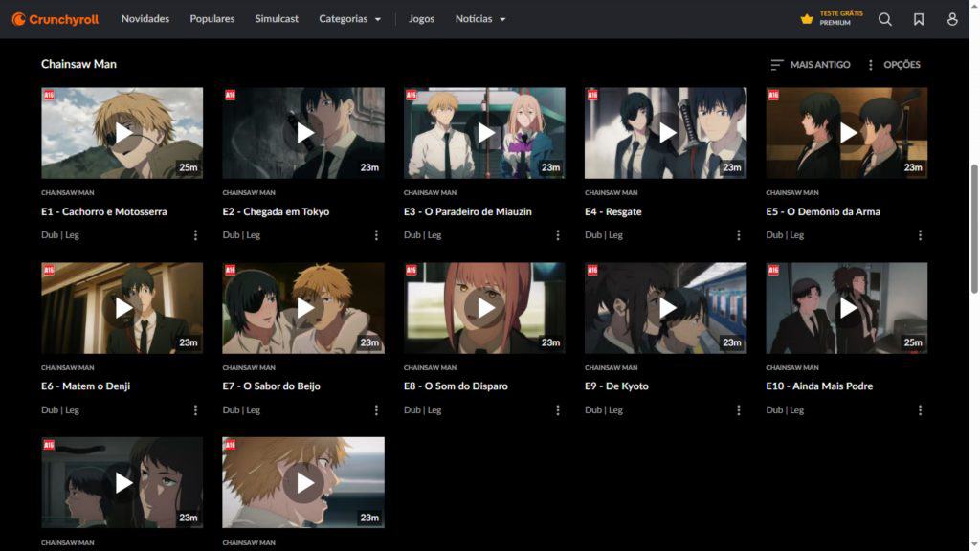The height and width of the screenshot is (551, 980).
Task: Click Dub | Leg text under E10
Action: (785, 409)
